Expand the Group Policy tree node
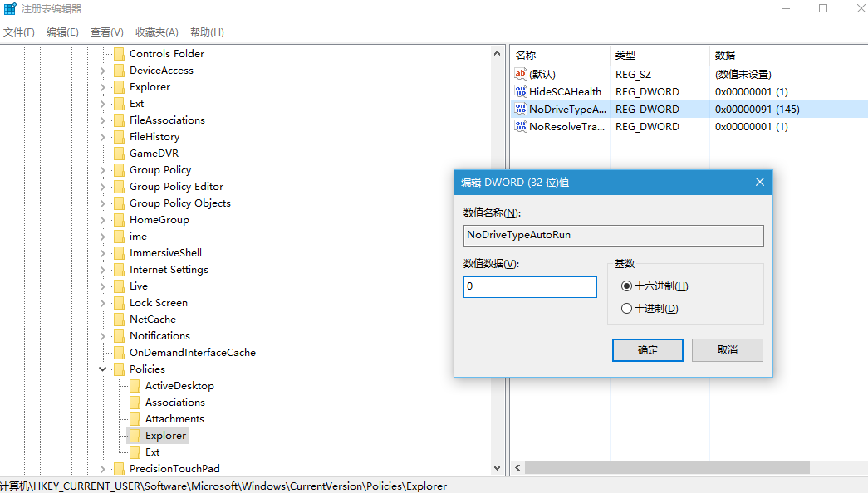Screen dimensions: 868x493 103,170
